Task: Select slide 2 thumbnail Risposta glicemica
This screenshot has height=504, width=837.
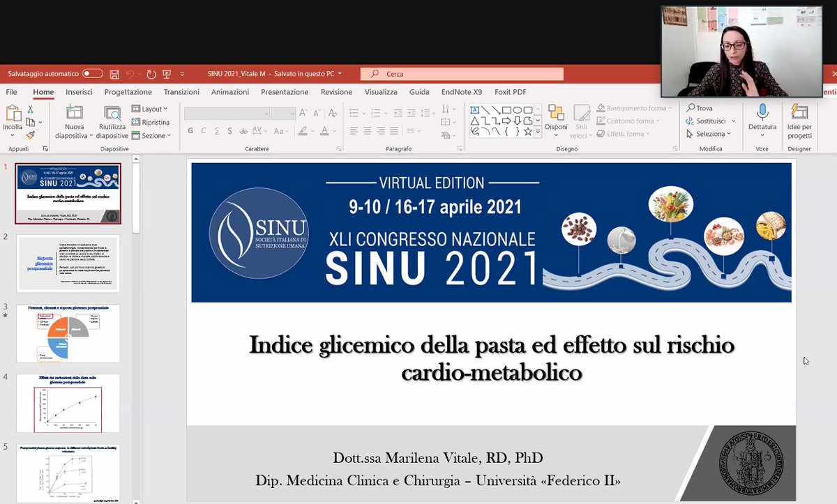Action: (68, 264)
